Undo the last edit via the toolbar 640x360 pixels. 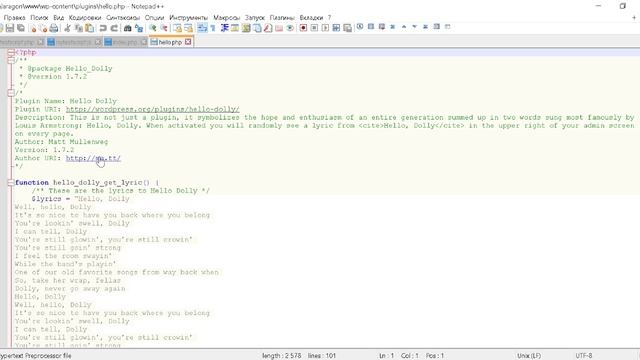pos(103,28)
